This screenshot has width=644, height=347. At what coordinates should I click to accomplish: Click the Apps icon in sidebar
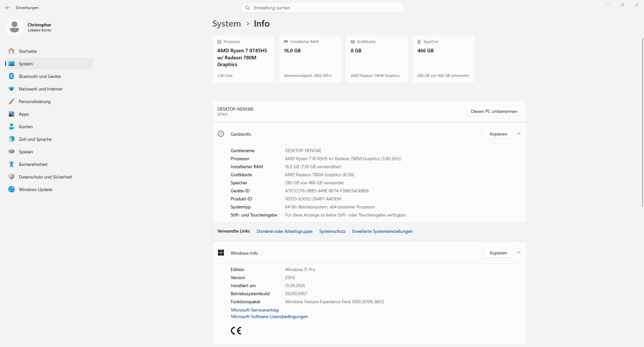12,114
